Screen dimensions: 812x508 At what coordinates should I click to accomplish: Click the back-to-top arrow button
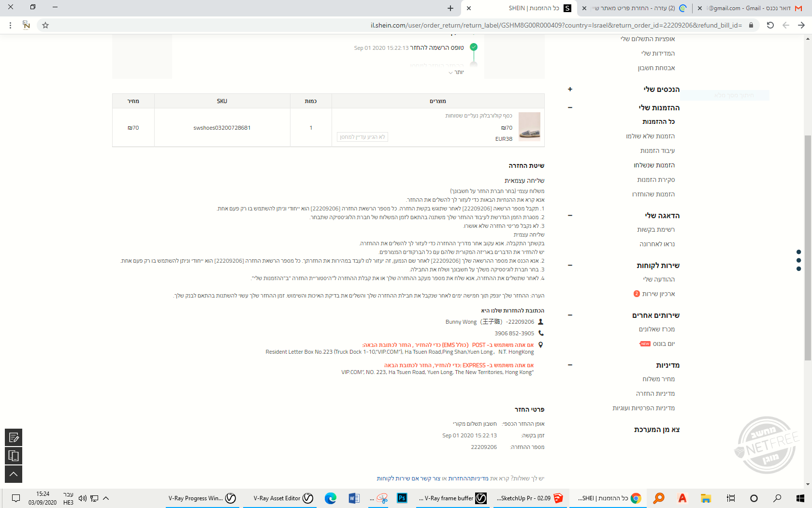[14, 474]
